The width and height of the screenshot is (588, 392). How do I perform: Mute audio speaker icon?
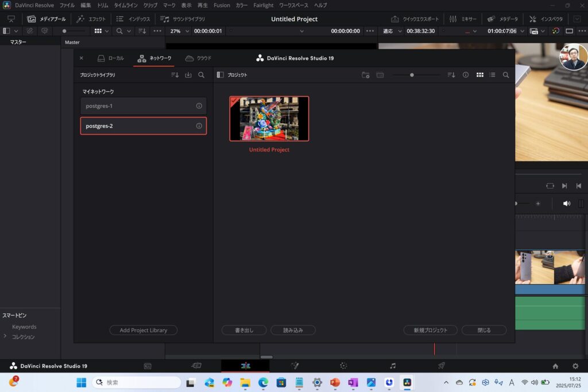pos(567,204)
